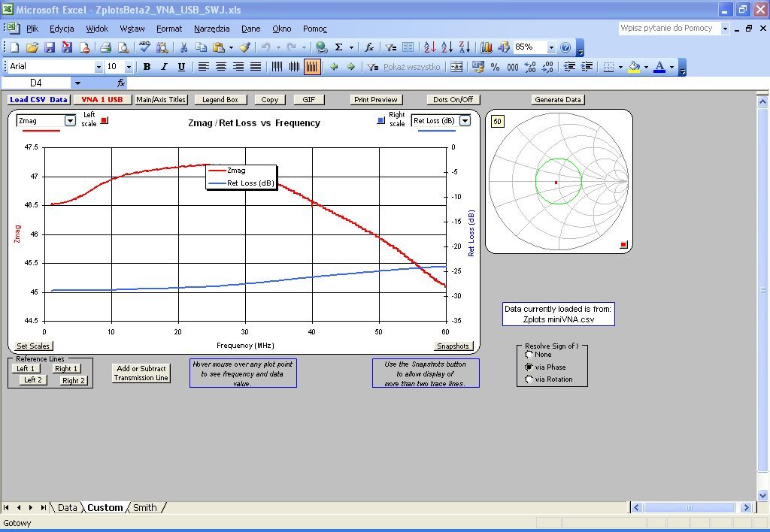Open the Ret Loss (dB) dropdown
The height and width of the screenshot is (532, 770).
coord(465,120)
